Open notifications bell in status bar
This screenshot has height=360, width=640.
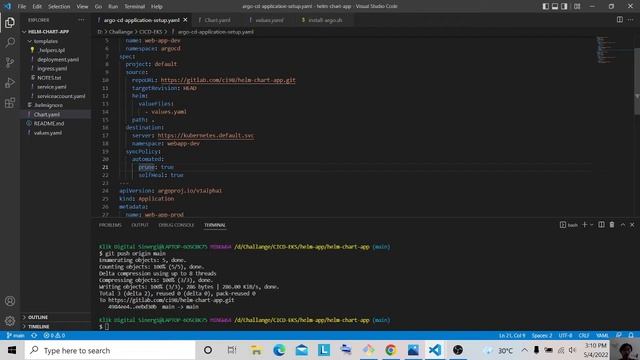tap(631, 336)
